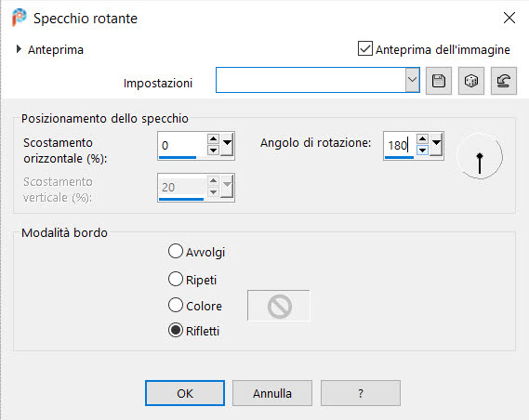529x420 pixels.
Task: Click the reset to default arrow icon
Action: point(503,81)
